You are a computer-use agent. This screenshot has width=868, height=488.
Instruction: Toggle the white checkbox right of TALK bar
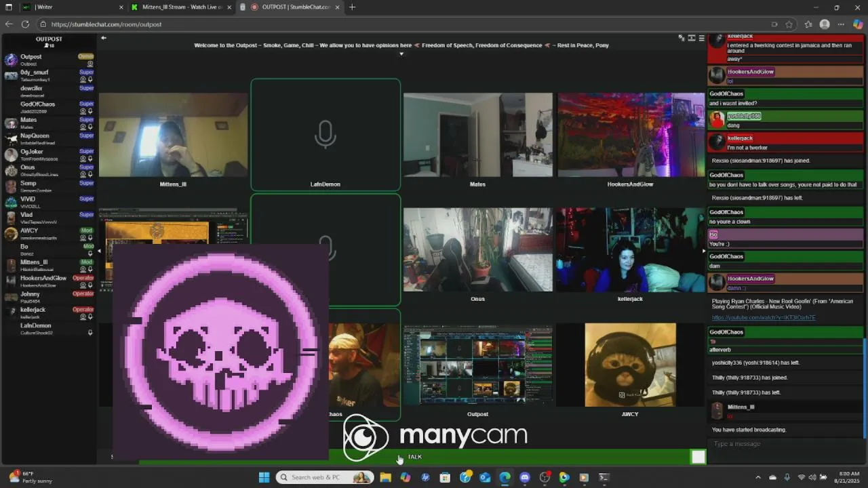(x=698, y=457)
